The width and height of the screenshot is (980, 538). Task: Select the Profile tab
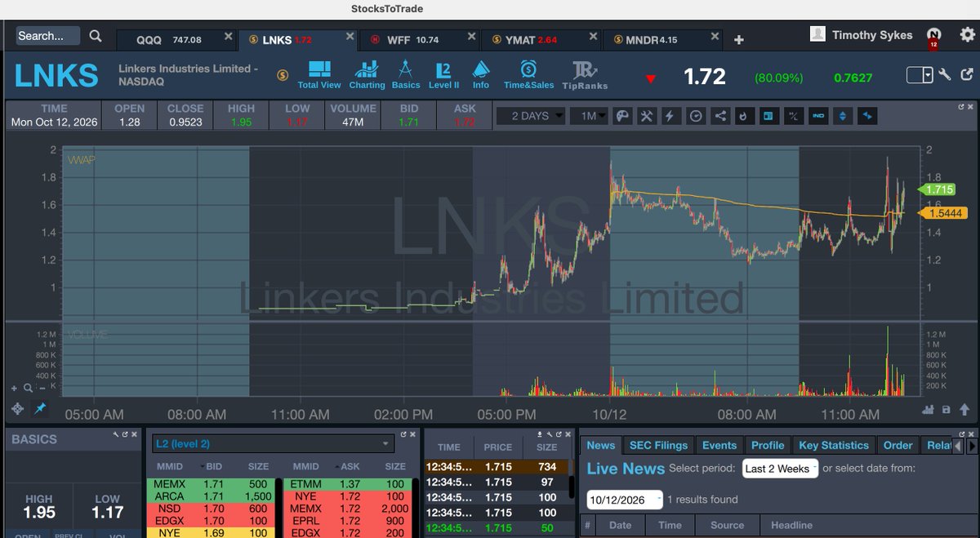pos(768,445)
